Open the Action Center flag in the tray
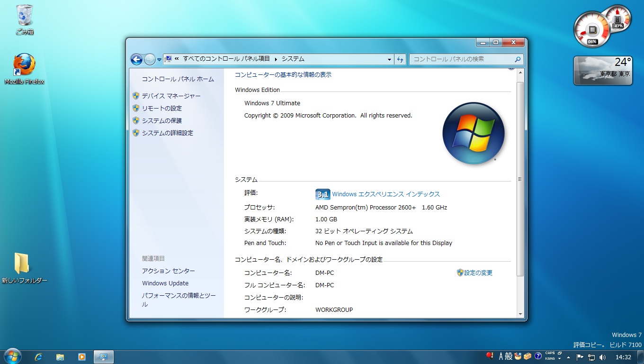The height and width of the screenshot is (364, 644). [x=580, y=357]
